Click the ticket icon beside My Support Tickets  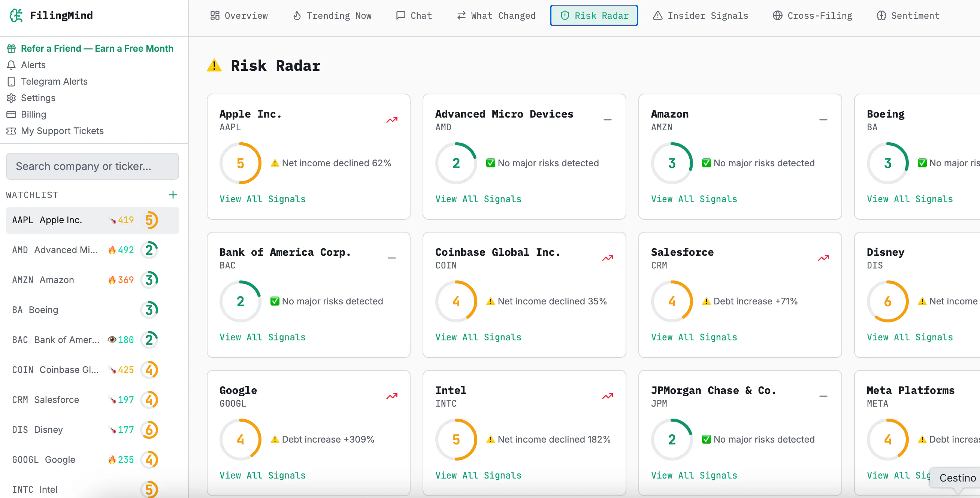(x=11, y=131)
